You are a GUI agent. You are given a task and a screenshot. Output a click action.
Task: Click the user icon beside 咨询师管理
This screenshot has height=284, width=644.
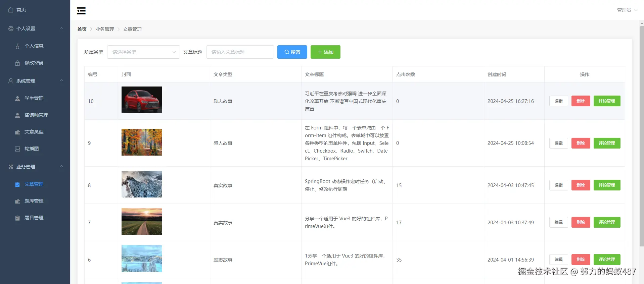[x=17, y=115]
